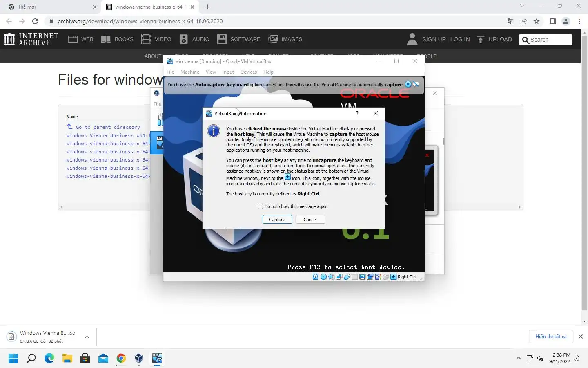Click the CPU virtualization indicator in VM status bar

tap(378, 277)
